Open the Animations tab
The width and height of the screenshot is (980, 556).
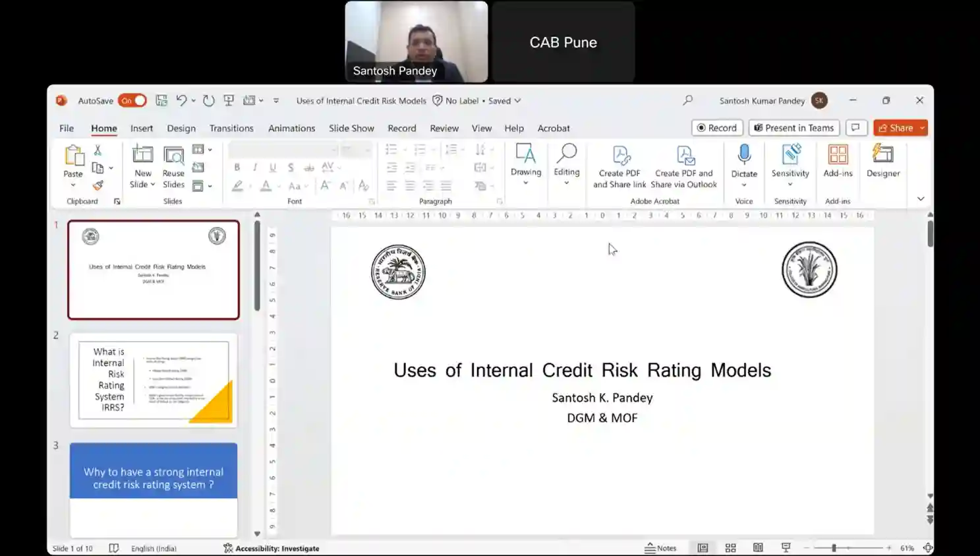tap(291, 128)
